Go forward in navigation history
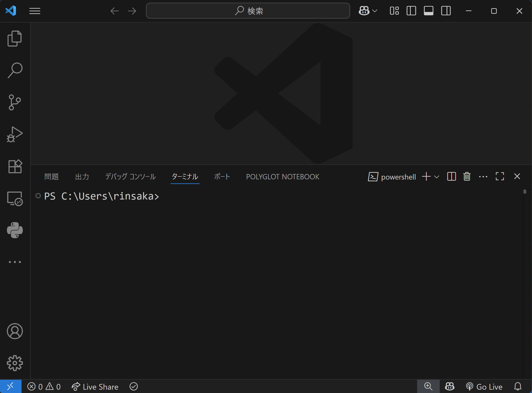 click(132, 11)
